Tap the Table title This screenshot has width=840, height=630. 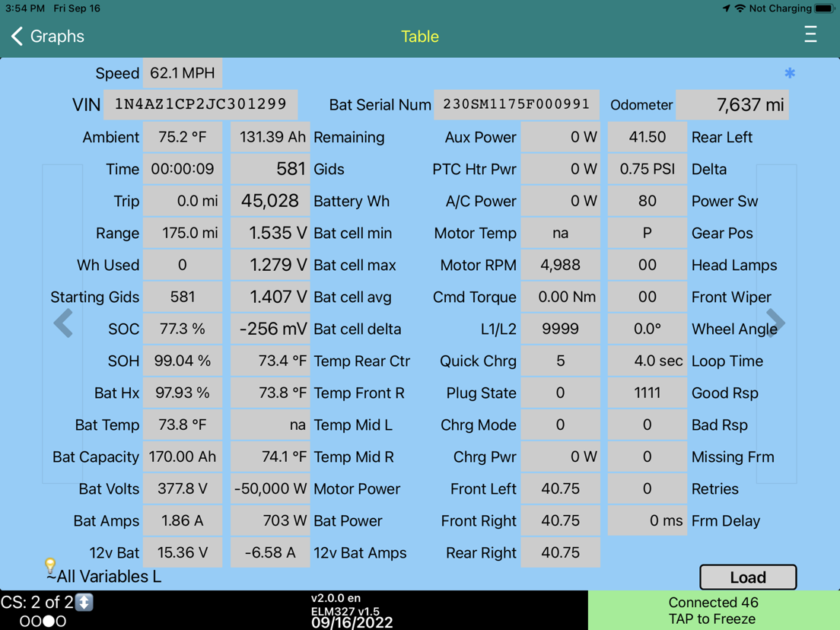pyautogui.click(x=420, y=37)
